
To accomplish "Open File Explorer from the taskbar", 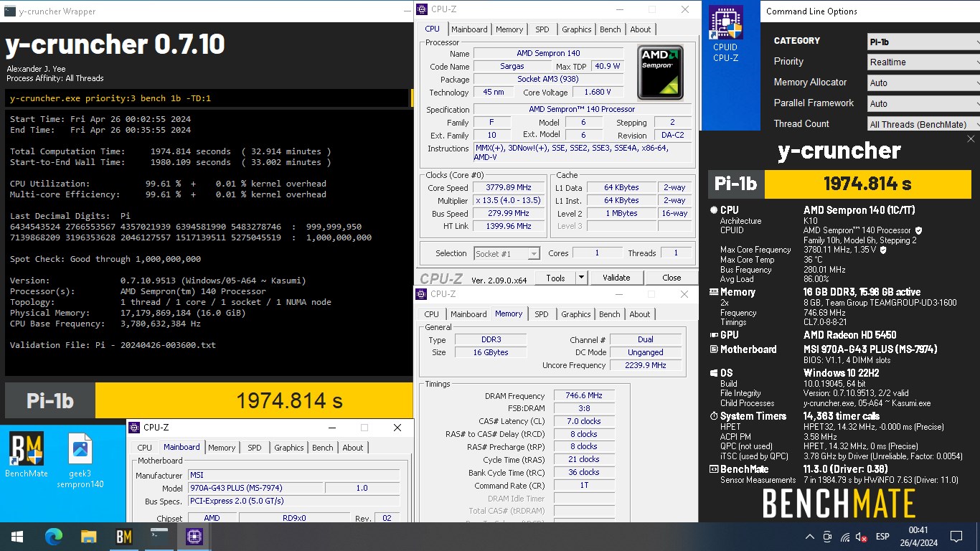I will [x=88, y=536].
